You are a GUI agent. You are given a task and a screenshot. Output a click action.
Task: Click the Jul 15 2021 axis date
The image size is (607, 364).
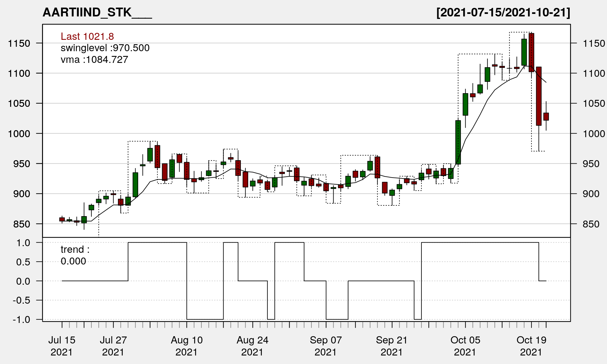tap(62, 346)
